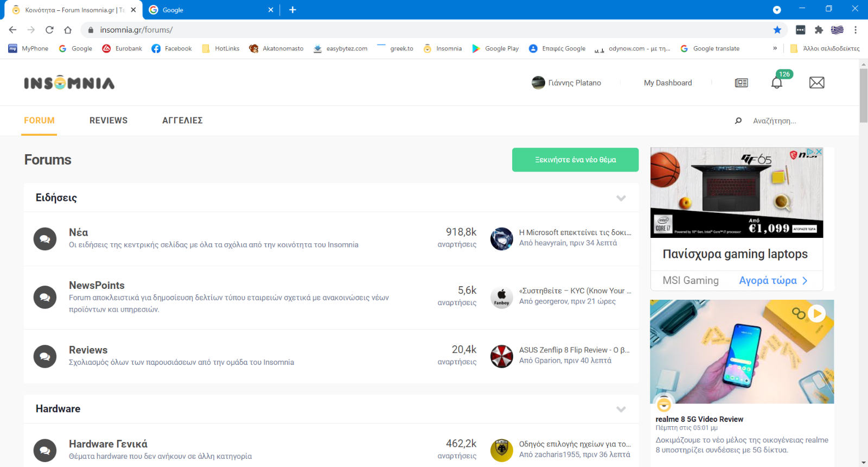Open the MSI gaming laptop ad image

[737, 192]
